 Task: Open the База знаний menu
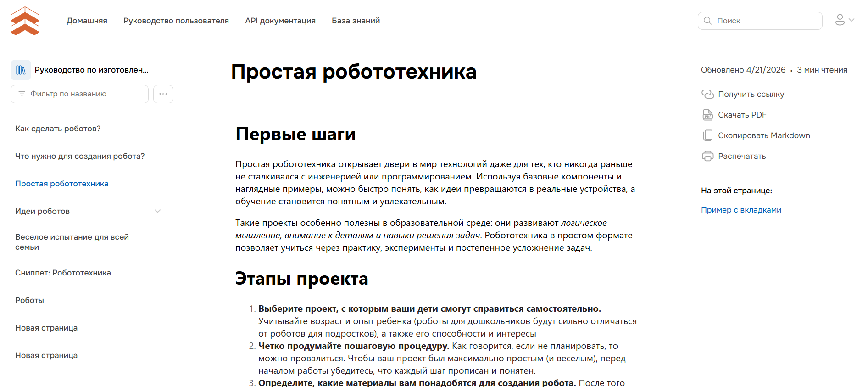click(x=356, y=21)
